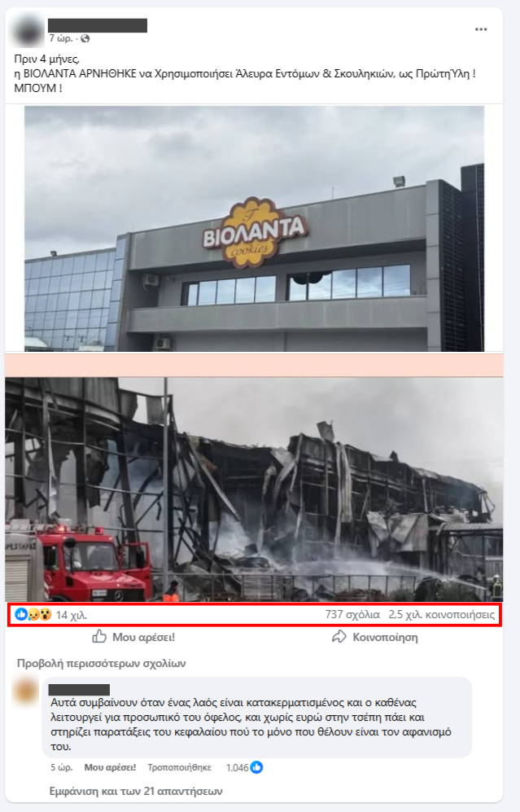The height and width of the screenshot is (812, 520).
Task: Click the blue like reaction icon
Action: (x=21, y=615)
